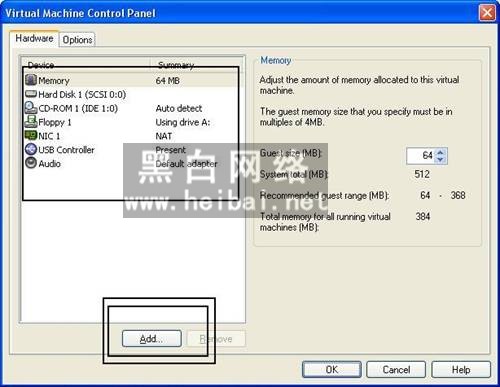
Task: Select the Memory chip icon
Action: pyautogui.click(x=31, y=80)
